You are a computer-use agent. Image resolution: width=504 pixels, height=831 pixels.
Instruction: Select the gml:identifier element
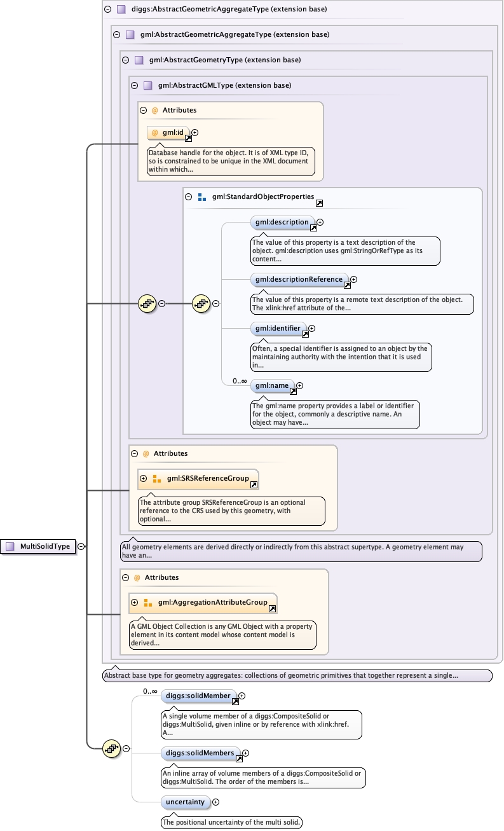(x=279, y=329)
